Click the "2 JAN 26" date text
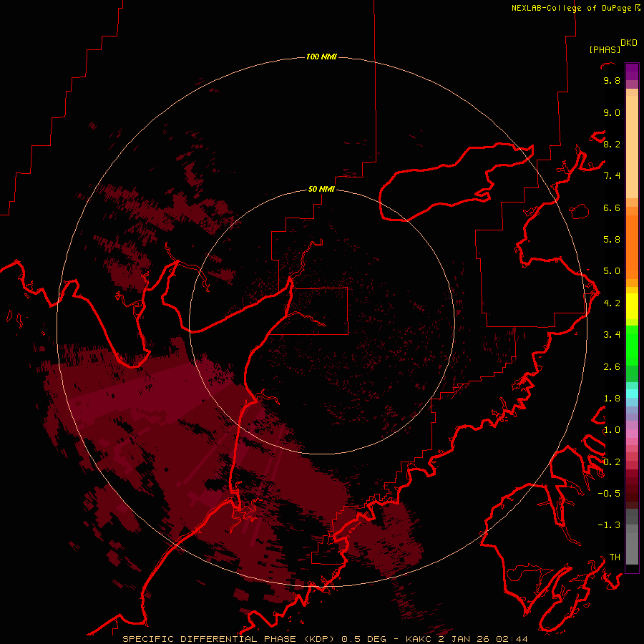 click(x=464, y=639)
